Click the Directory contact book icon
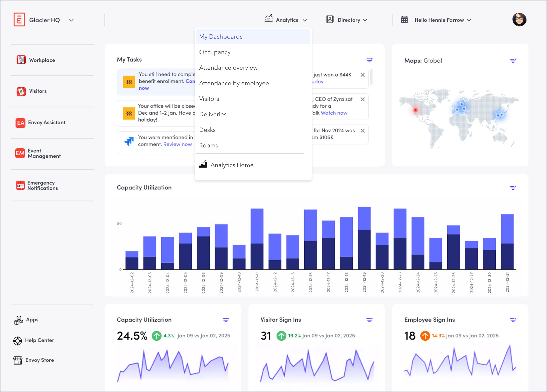 [330, 19]
